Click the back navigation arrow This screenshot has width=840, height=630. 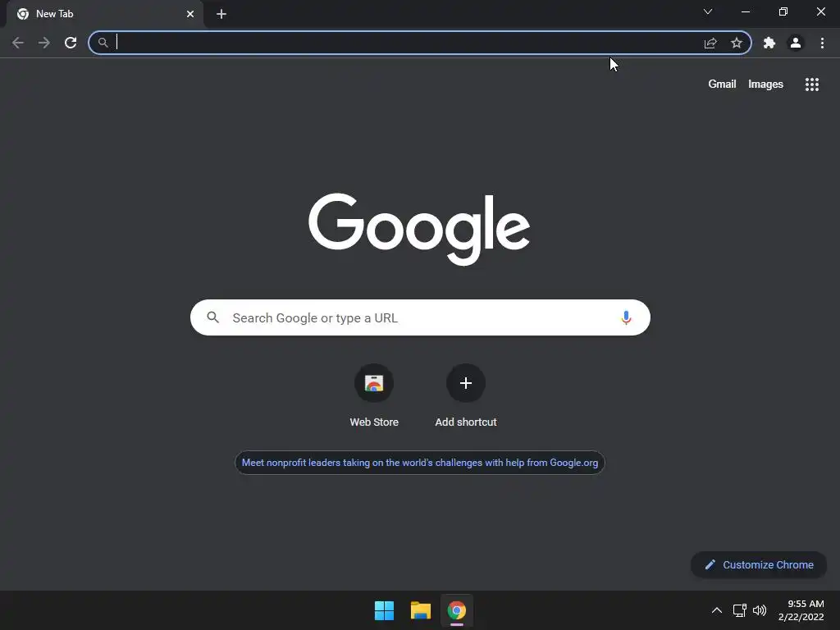(x=18, y=43)
